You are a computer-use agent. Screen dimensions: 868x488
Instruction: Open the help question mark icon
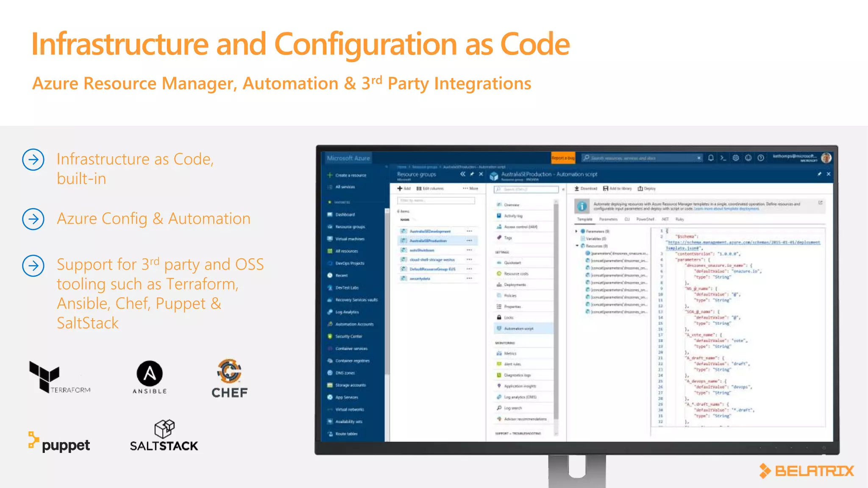[761, 158]
